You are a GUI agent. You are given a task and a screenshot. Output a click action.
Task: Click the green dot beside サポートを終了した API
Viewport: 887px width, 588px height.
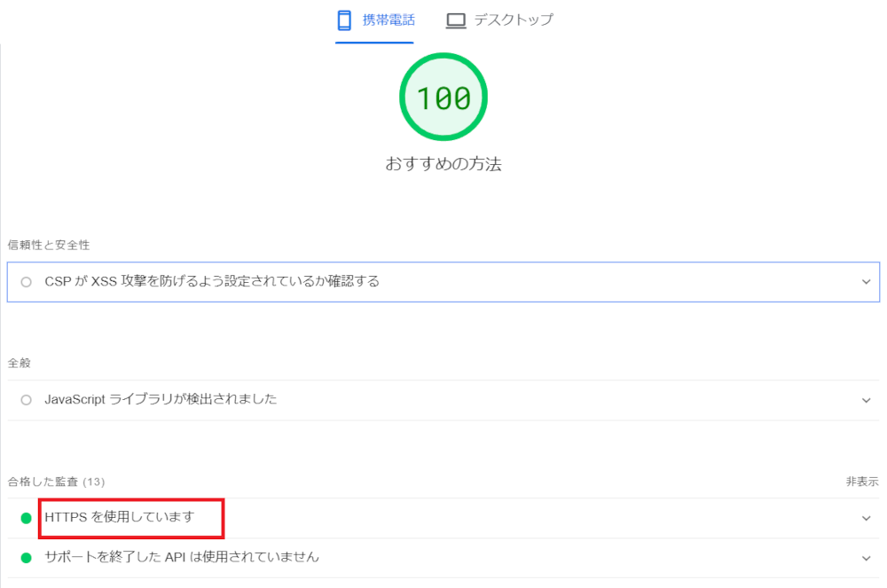(x=26, y=558)
